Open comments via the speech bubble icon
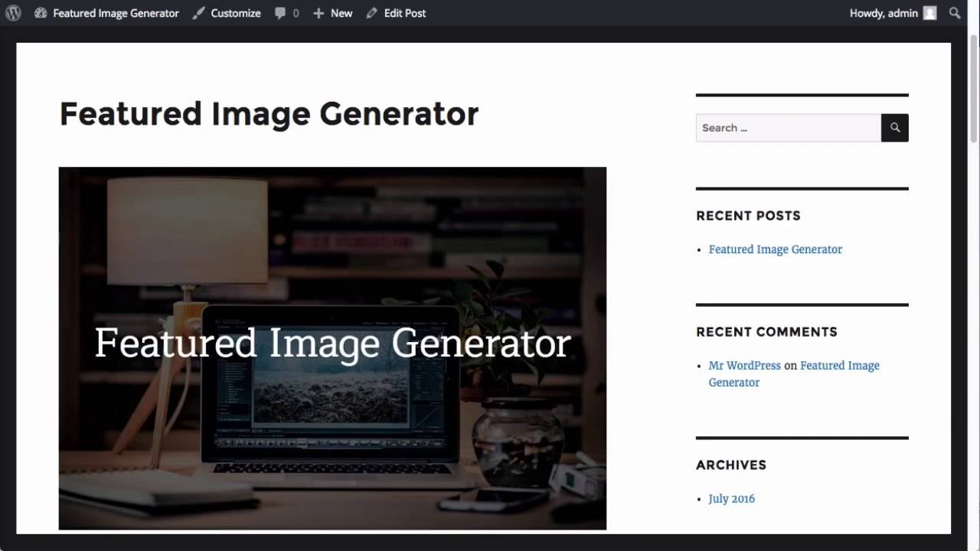Viewport: 980px width, 551px height. click(280, 13)
